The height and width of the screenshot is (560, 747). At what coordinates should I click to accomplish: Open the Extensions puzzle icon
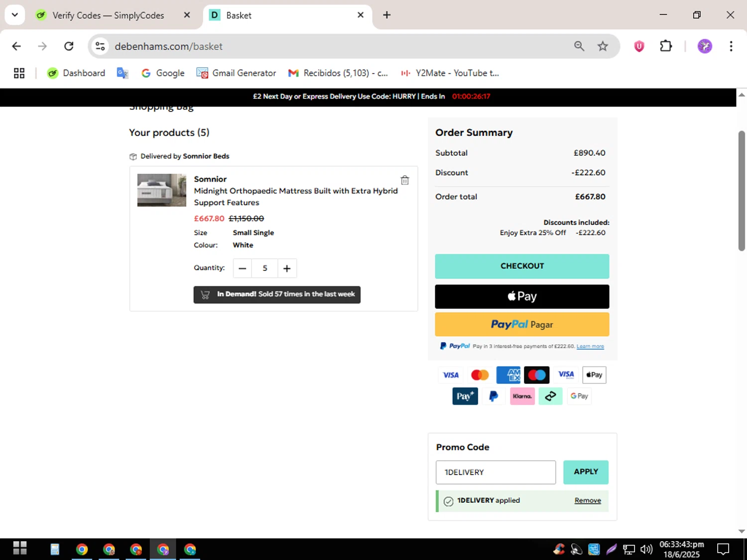click(x=666, y=46)
